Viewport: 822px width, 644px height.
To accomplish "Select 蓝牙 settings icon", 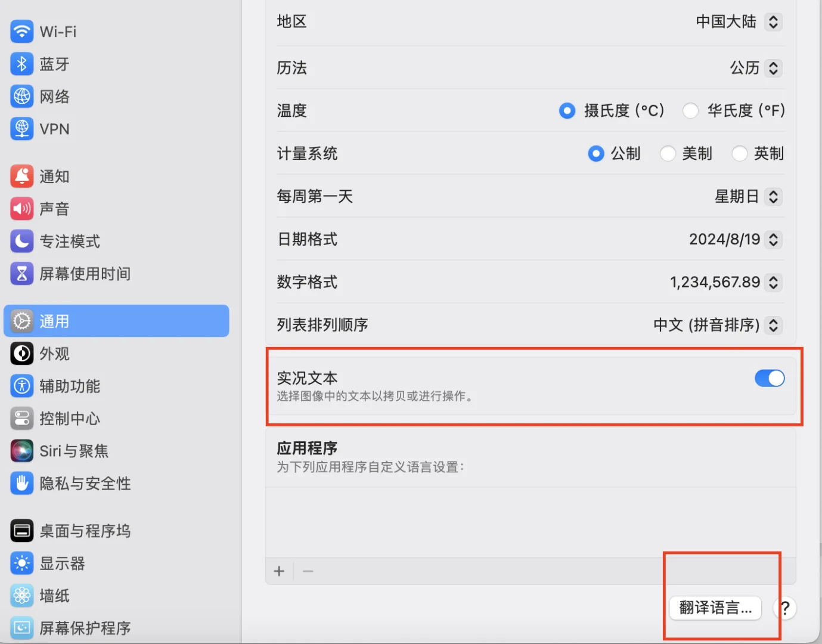I will (54, 64).
